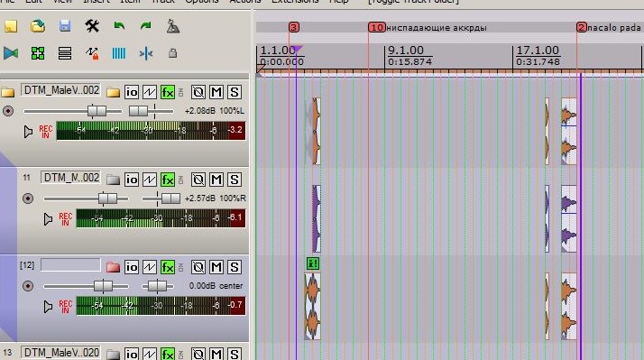Toggle fx bypass on DTM_MaleV..002 track

point(180,92)
